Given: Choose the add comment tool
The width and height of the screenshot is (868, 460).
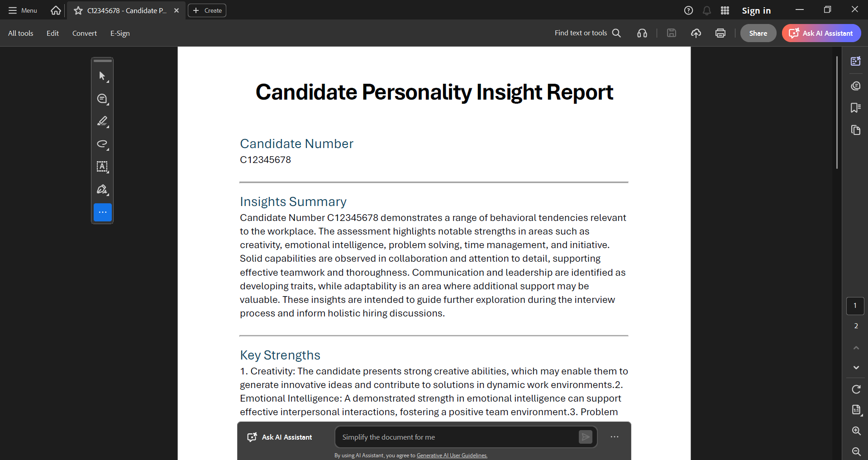Looking at the screenshot, I should (x=103, y=99).
